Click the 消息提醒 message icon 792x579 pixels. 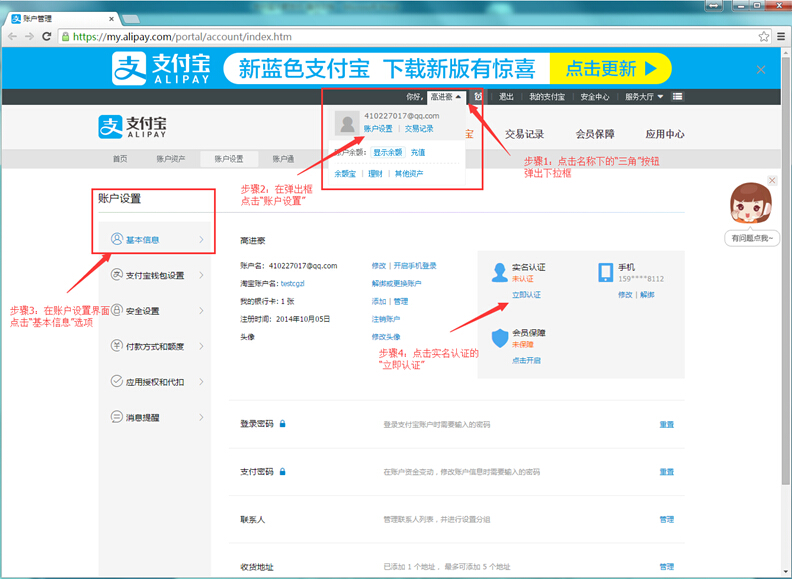[x=117, y=417]
